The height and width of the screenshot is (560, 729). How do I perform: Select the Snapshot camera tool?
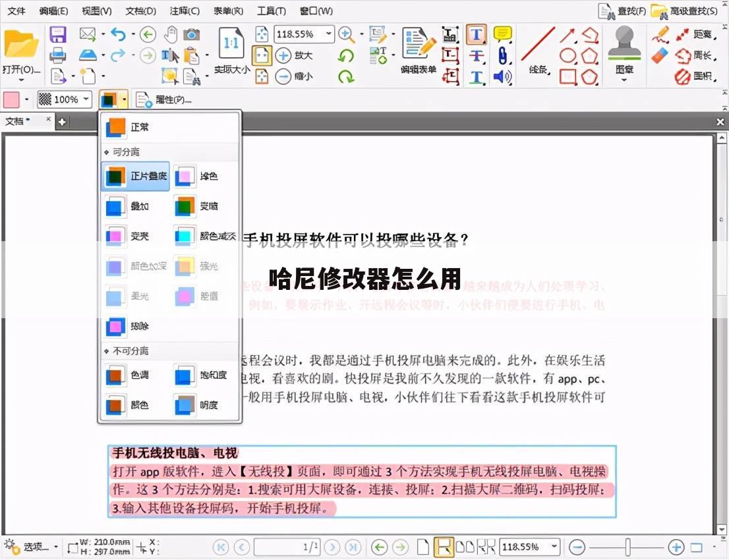coord(192,34)
